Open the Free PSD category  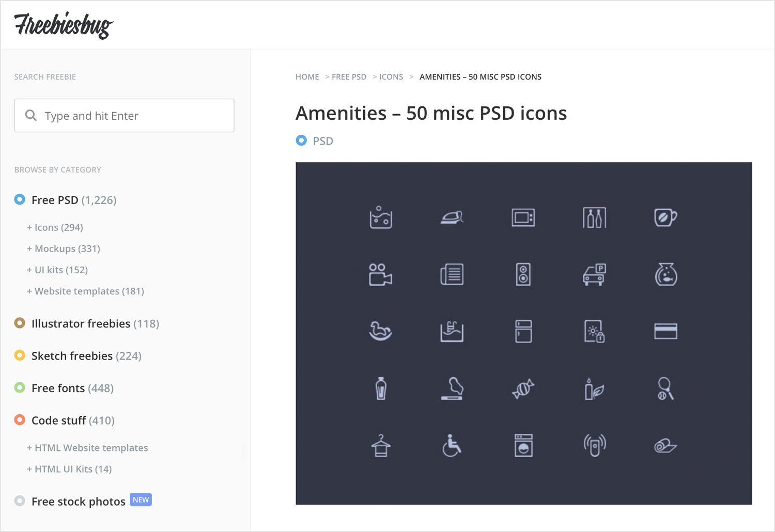[74, 200]
